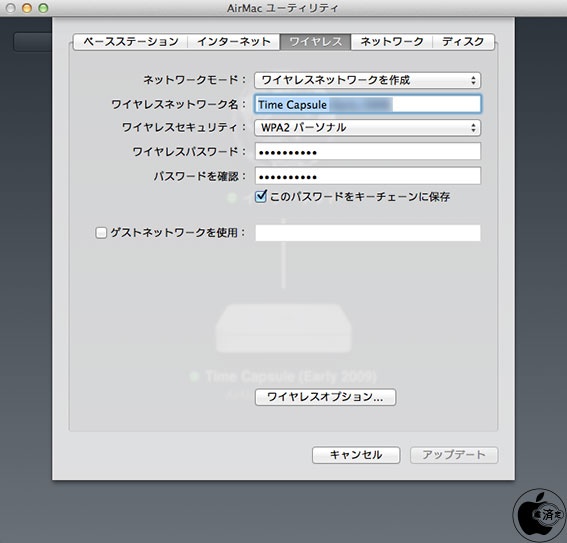Screen dimensions: 567x543
Task: Open the ネットワークモード dropdown
Action: click(x=367, y=80)
